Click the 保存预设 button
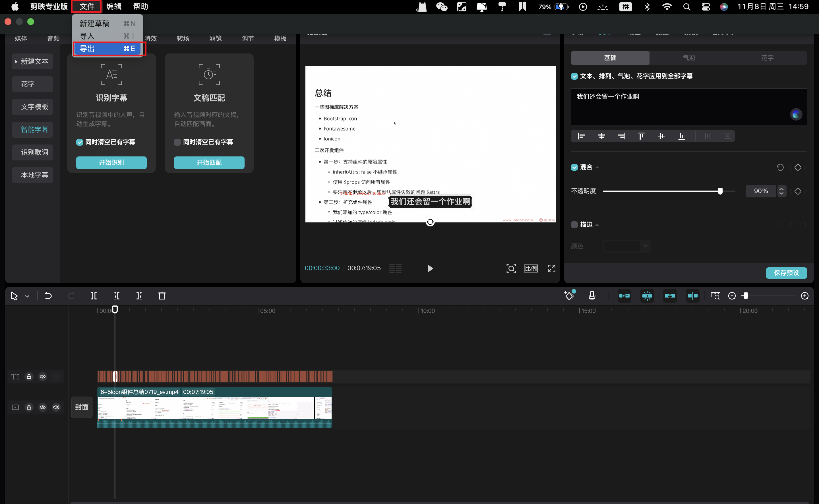The height and width of the screenshot is (504, 819). pos(786,273)
